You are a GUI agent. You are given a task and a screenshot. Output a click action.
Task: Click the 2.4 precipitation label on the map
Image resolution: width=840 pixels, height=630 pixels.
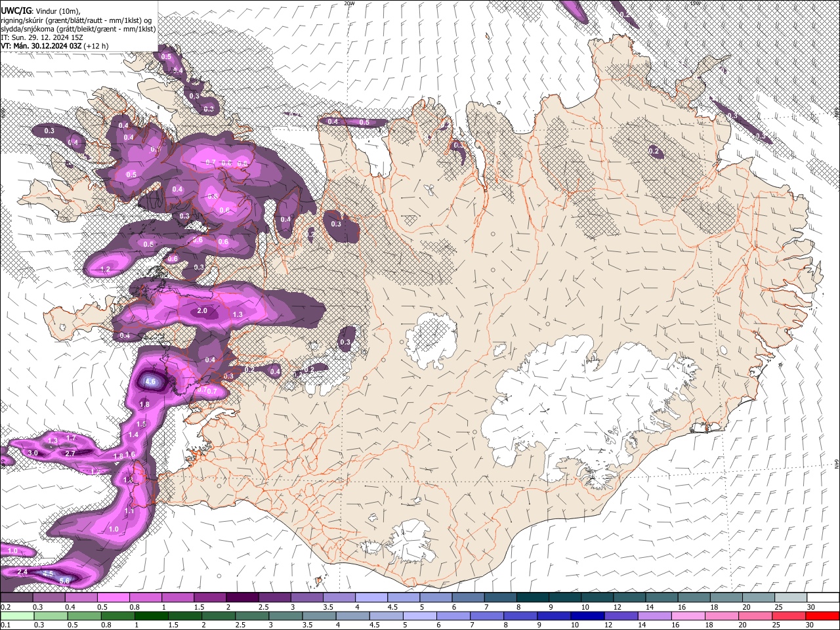tap(22, 572)
